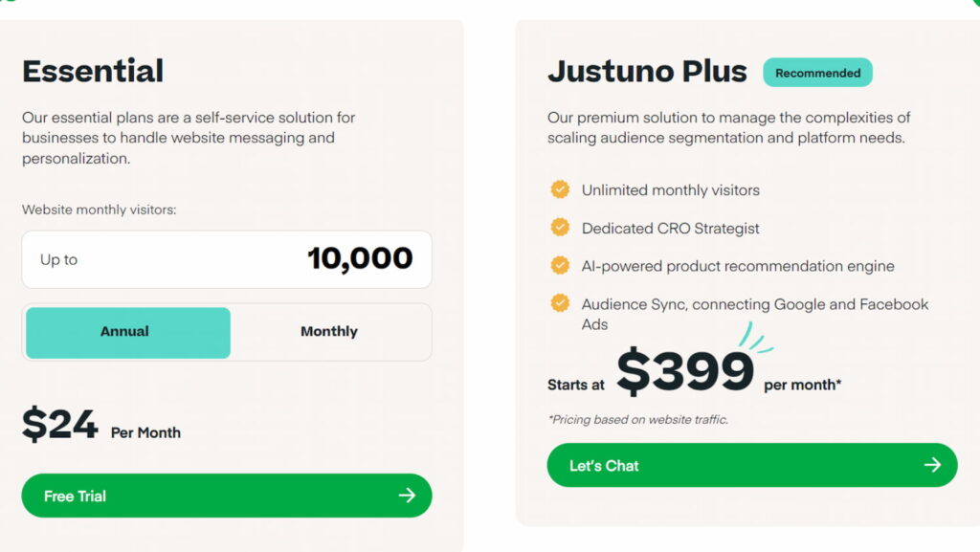Click the $24 Per Month price
This screenshot has height=552, width=980.
tap(61, 426)
